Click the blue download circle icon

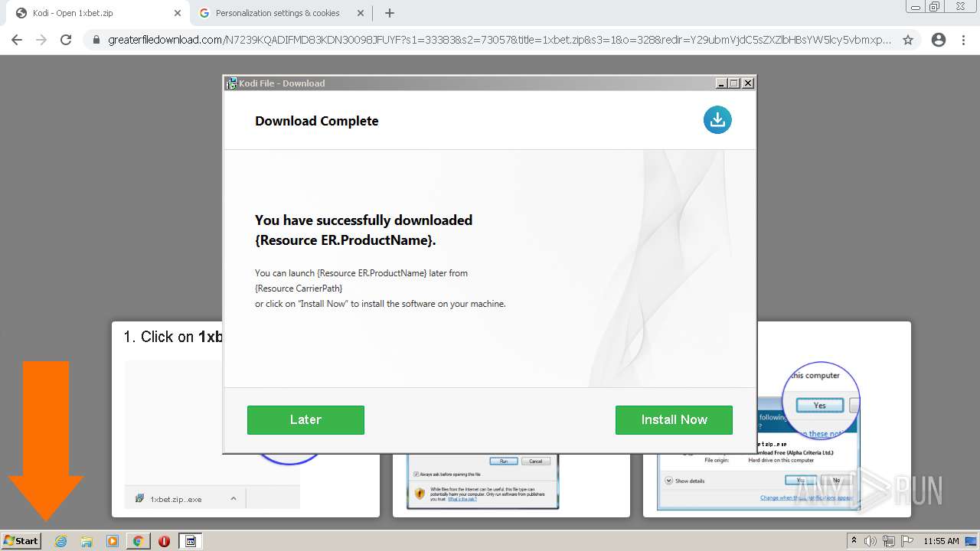tap(717, 120)
